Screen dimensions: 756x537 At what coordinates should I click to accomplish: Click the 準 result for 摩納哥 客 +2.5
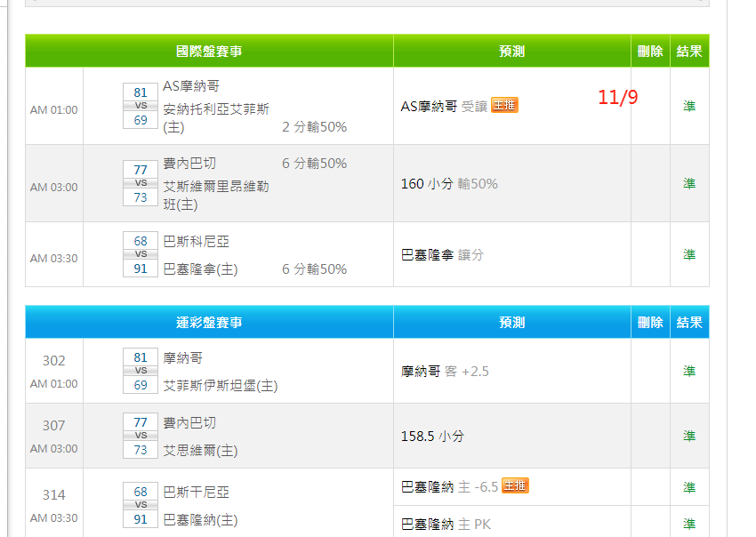pyautogui.click(x=689, y=371)
